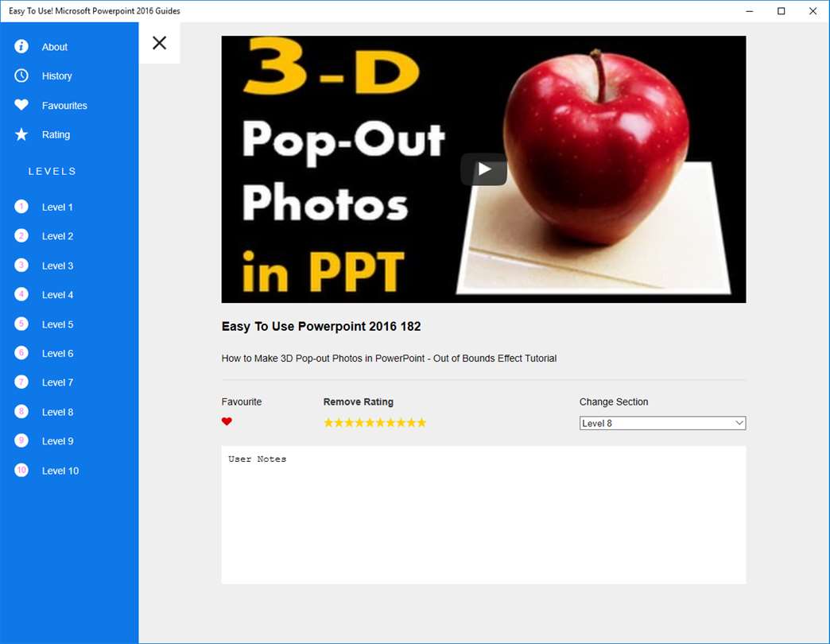This screenshot has width=830, height=644.
Task: Click the Level 8 number badge
Action: click(21, 411)
